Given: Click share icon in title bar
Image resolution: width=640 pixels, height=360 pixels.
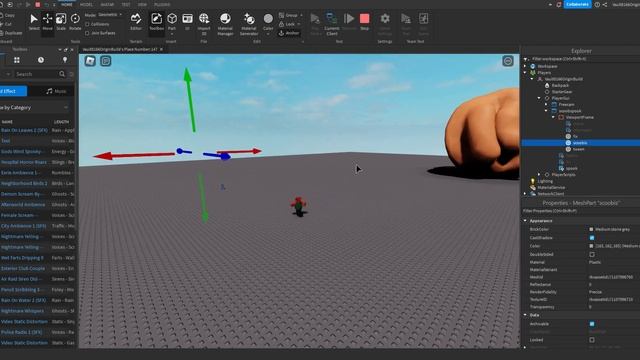Looking at the screenshot, I should [605, 4].
